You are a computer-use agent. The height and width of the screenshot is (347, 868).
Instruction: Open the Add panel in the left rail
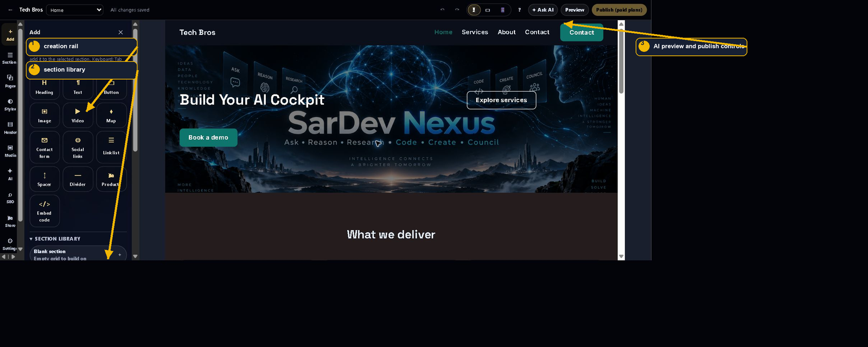coord(10,35)
